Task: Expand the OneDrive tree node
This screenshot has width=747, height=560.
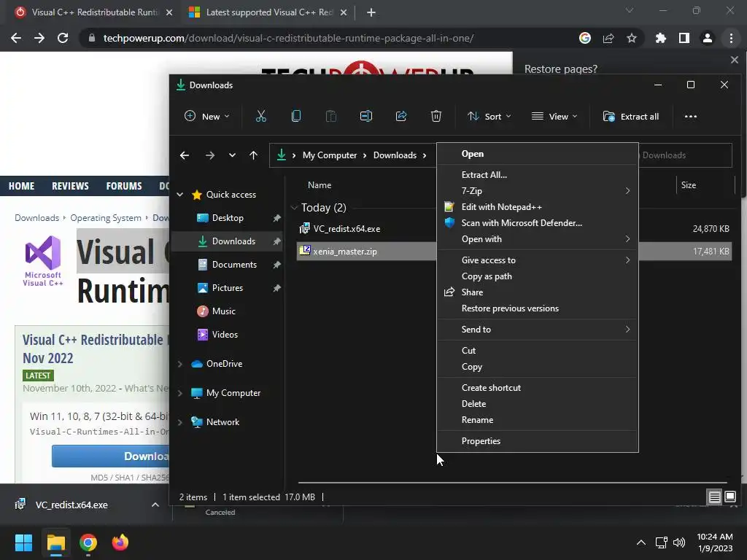Action: (180, 364)
